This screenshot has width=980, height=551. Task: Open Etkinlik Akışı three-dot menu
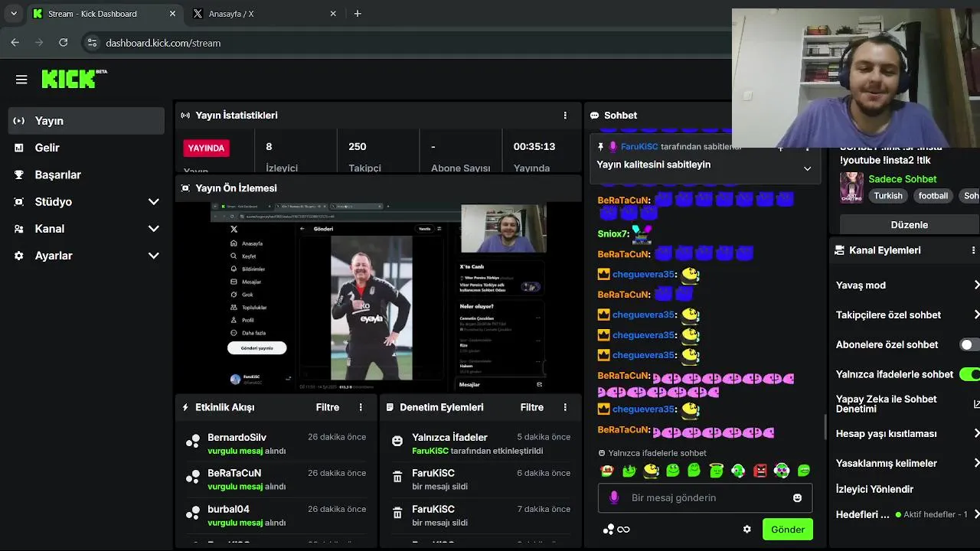pos(361,408)
